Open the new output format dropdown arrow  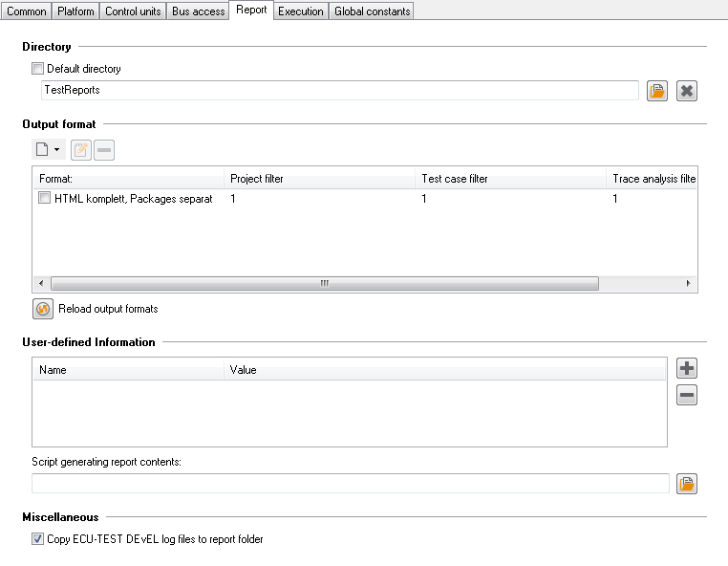(56, 150)
